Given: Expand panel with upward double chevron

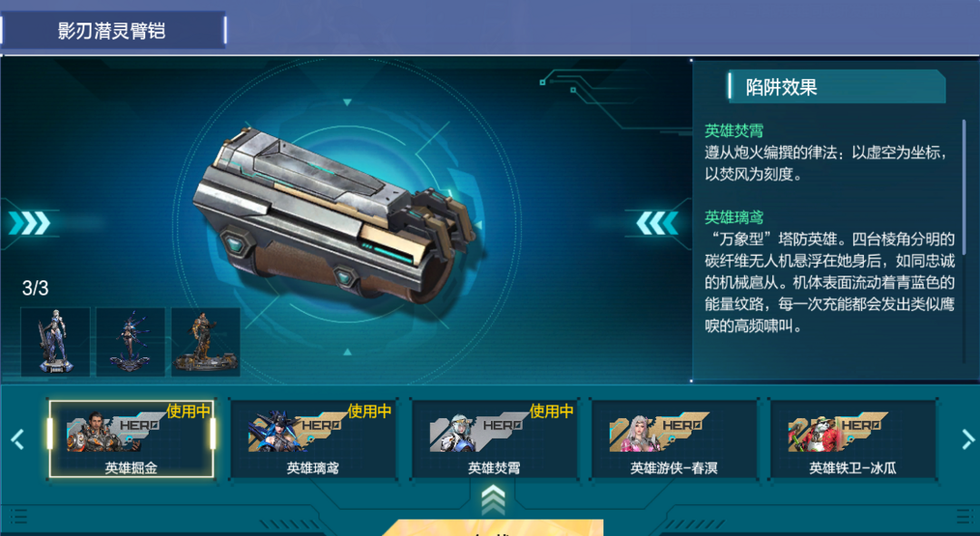Looking at the screenshot, I should [x=493, y=501].
